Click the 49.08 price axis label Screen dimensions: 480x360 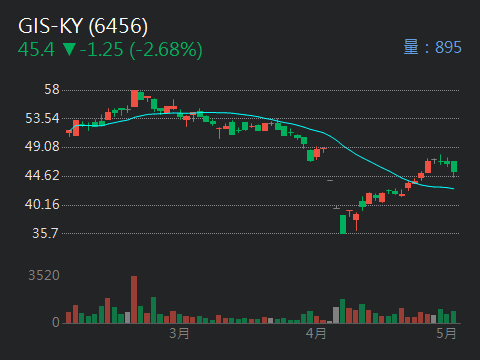(x=42, y=146)
